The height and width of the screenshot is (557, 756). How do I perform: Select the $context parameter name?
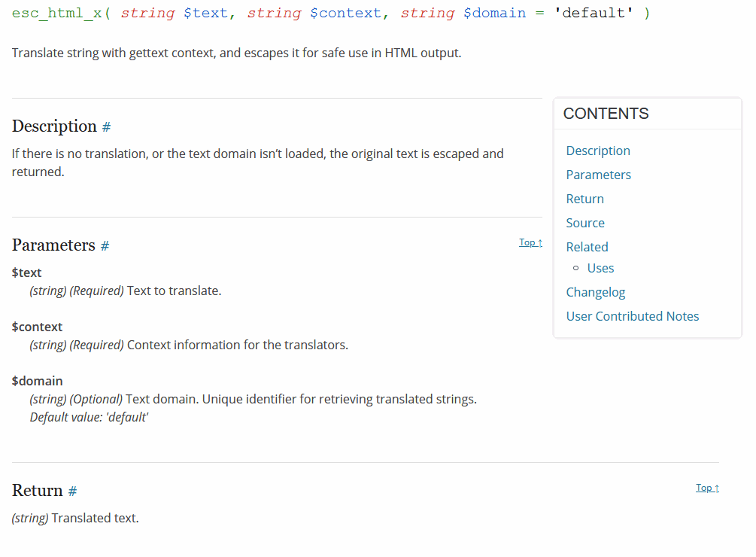tap(37, 327)
